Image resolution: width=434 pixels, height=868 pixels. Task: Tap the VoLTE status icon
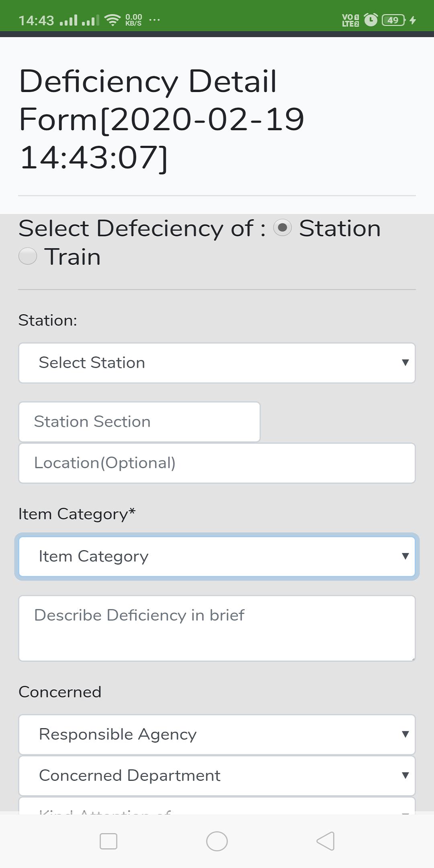click(350, 20)
